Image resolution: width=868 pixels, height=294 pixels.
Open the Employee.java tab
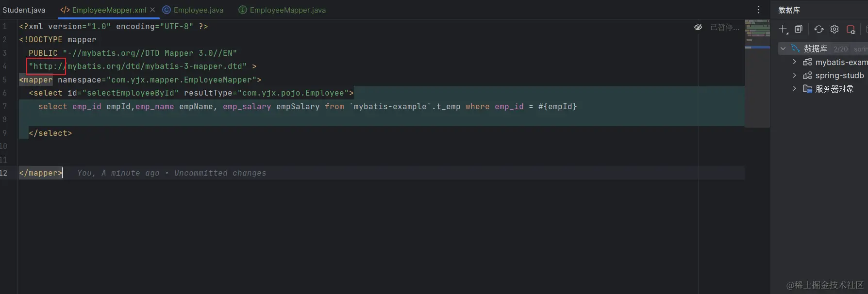point(199,10)
